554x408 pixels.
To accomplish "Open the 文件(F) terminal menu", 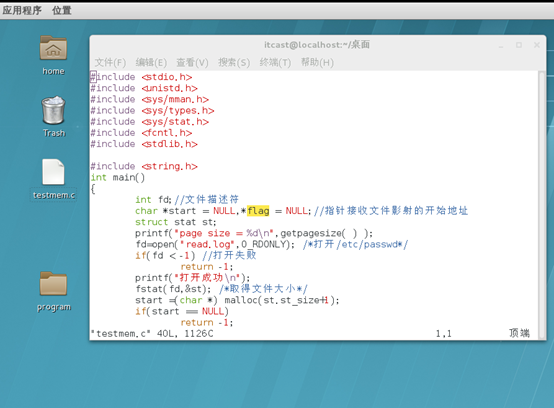I will point(110,63).
